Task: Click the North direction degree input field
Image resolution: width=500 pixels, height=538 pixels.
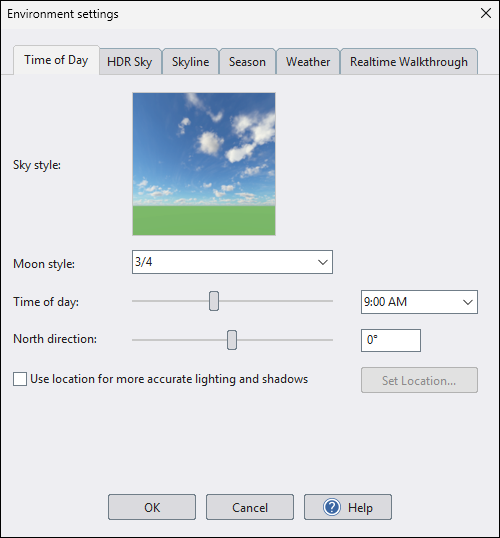Action: [x=391, y=340]
